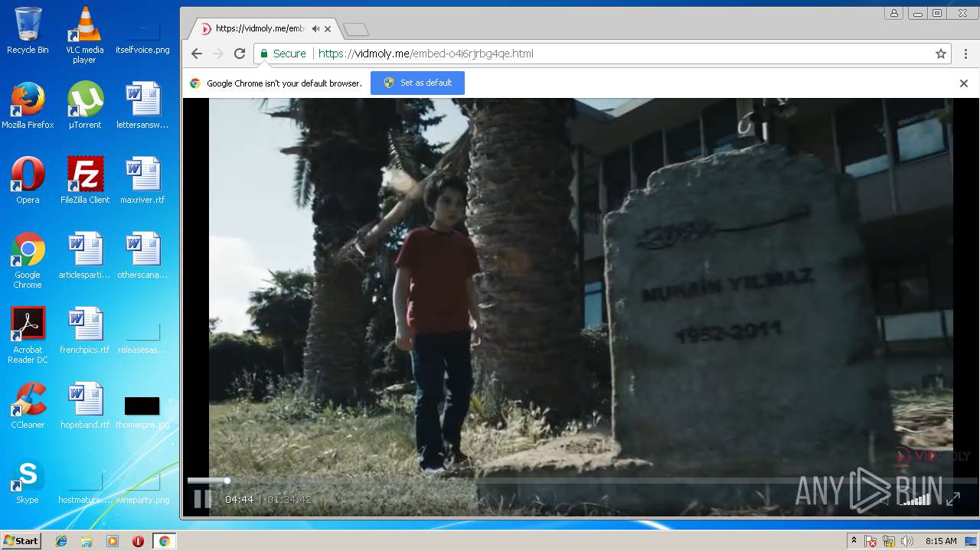The image size is (980, 551).
Task: Show hidden system tray icons
Action: tap(854, 541)
